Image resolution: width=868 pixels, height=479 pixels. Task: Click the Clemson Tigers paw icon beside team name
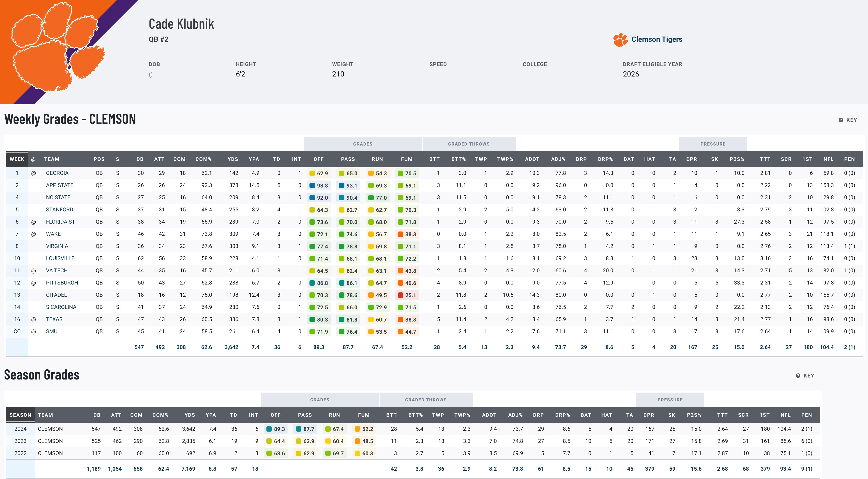click(x=620, y=40)
